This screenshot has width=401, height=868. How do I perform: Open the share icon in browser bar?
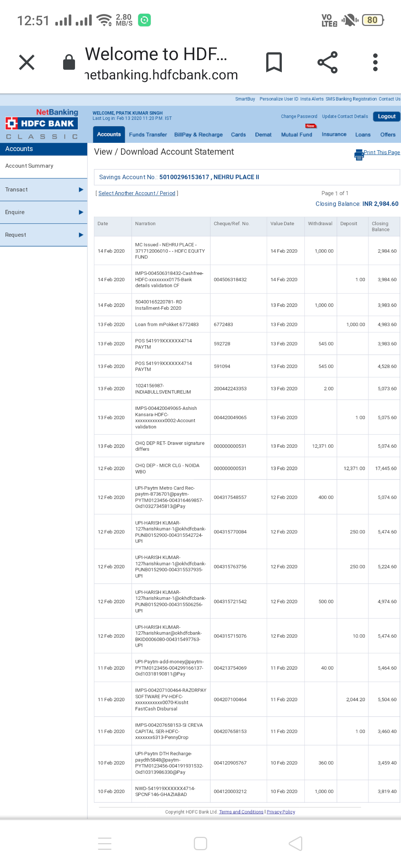coord(327,62)
